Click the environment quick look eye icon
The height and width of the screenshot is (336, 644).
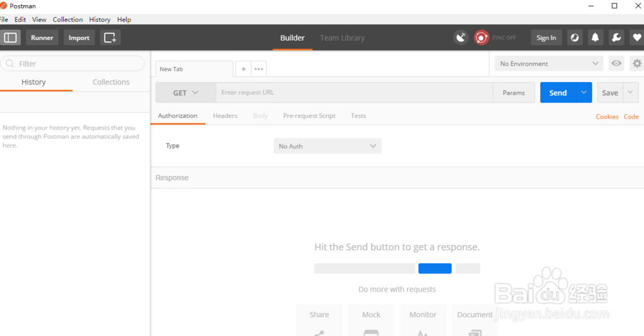click(x=616, y=63)
